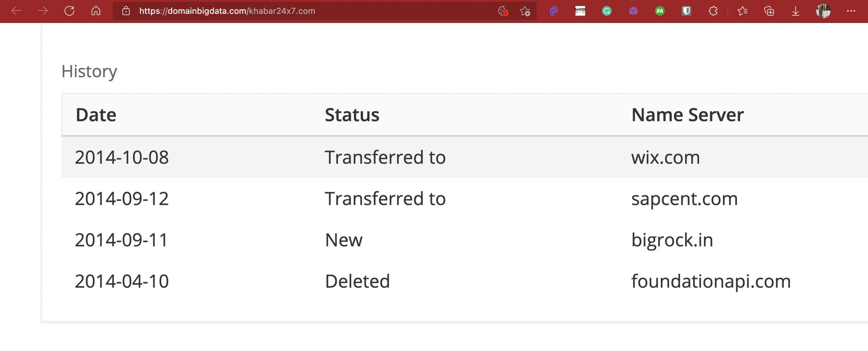Image resolution: width=868 pixels, height=351 pixels.
Task: Click the foundationapi.com name server
Action: pos(711,282)
